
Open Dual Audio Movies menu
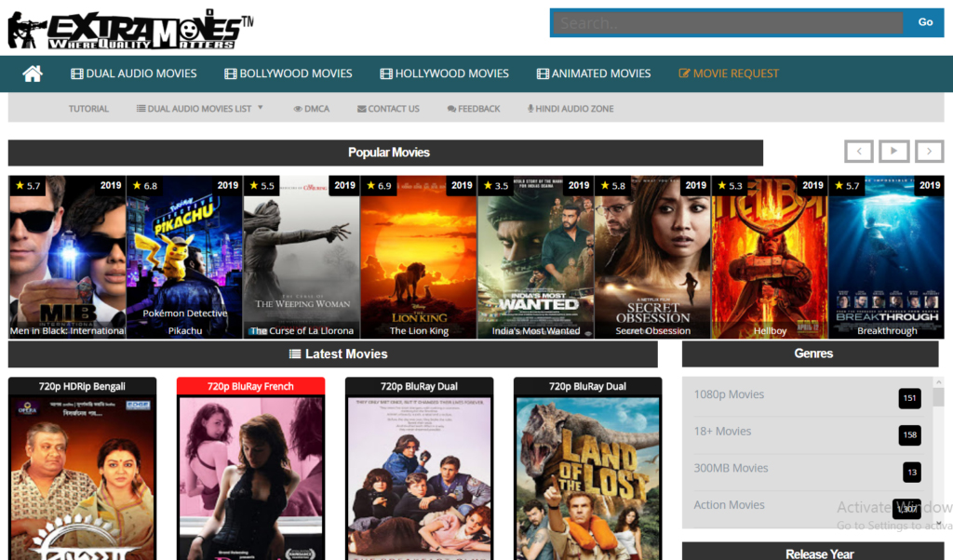coord(134,73)
